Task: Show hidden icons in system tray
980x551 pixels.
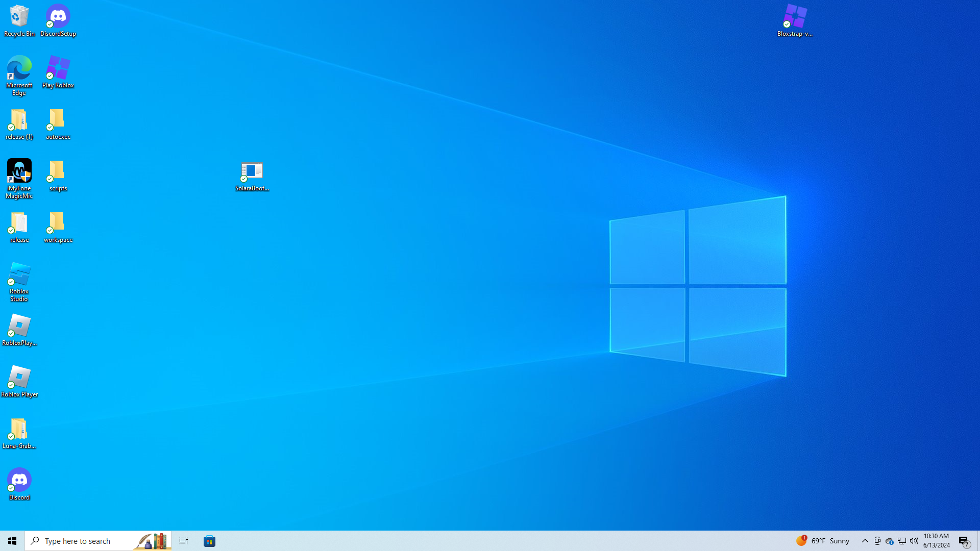Action: (865, 541)
